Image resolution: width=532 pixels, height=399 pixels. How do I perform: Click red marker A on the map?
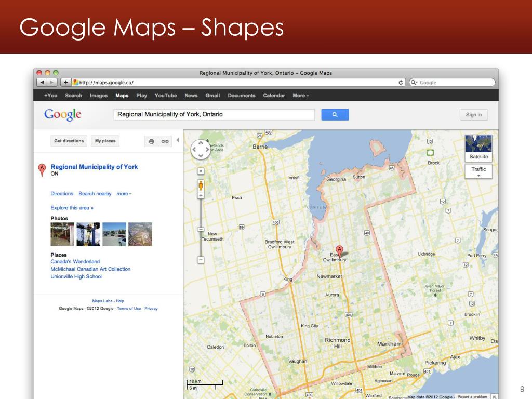point(339,252)
